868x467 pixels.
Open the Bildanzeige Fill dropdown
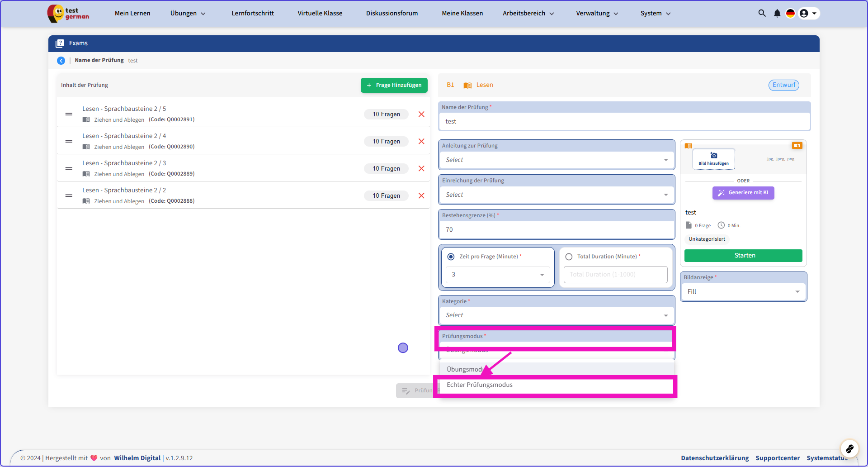743,291
